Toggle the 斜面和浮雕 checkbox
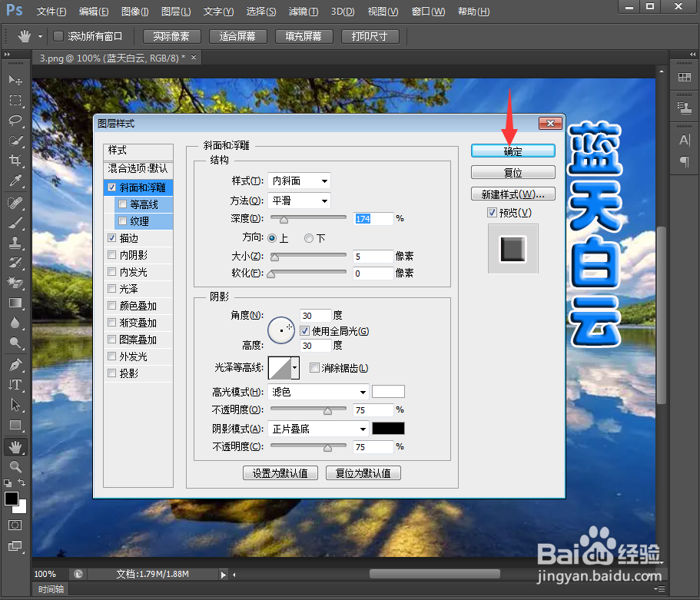Viewport: 700px width, 600px height. 112,187
